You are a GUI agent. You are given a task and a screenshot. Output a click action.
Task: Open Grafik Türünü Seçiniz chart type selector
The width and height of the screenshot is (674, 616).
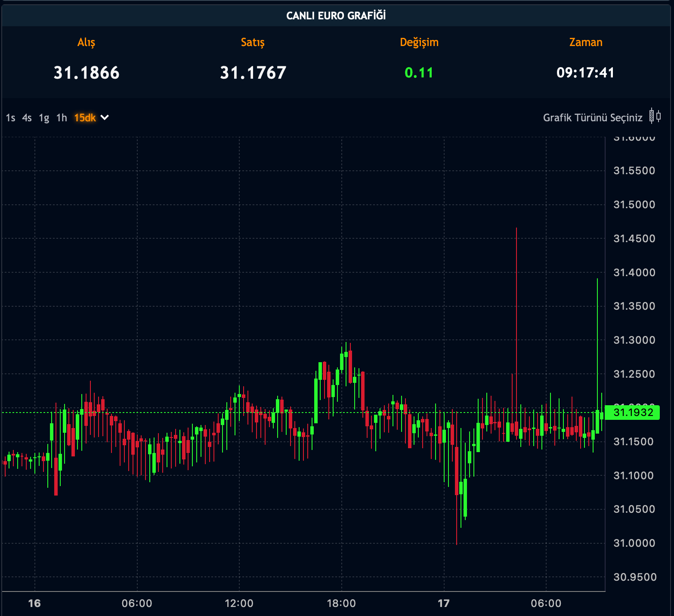(593, 118)
